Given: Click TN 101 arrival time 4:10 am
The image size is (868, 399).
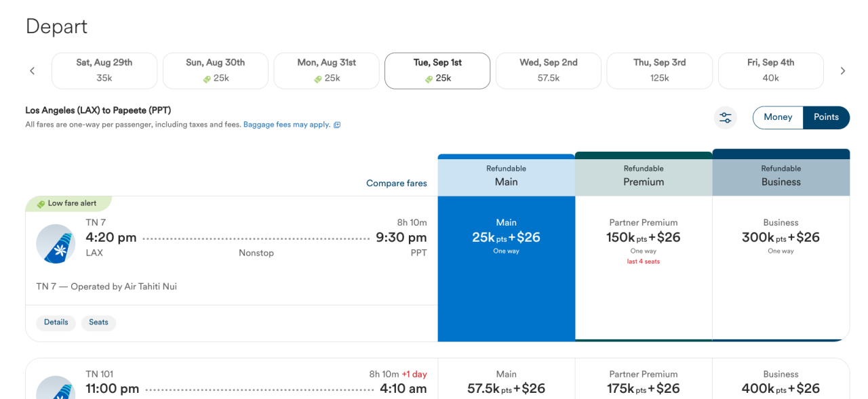Looking at the screenshot, I should tap(403, 389).
